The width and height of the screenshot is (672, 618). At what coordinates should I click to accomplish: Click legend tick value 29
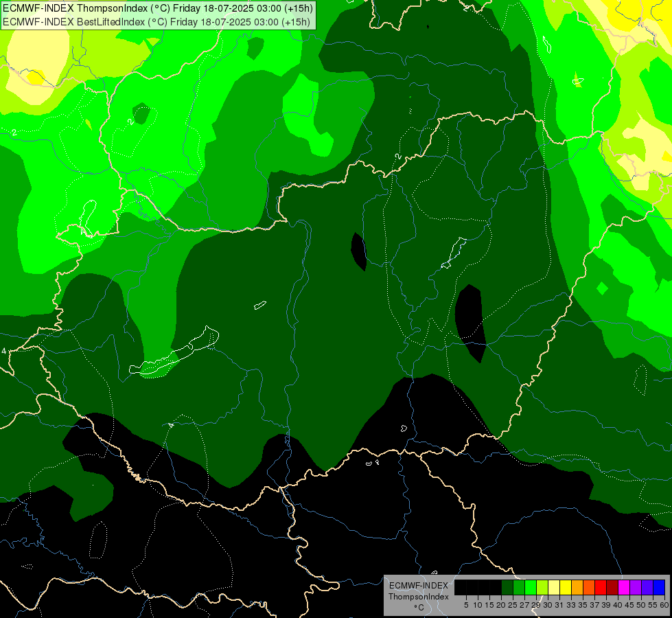pyautogui.click(x=536, y=605)
